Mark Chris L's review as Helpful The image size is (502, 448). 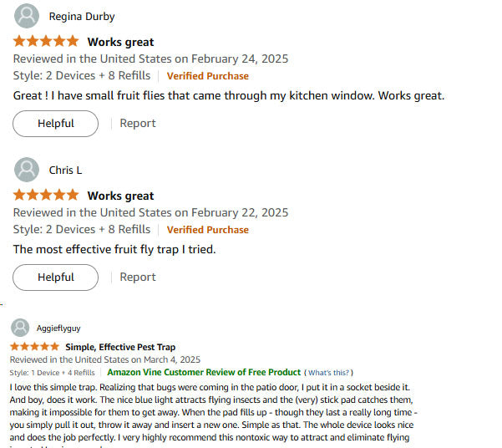coord(55,277)
